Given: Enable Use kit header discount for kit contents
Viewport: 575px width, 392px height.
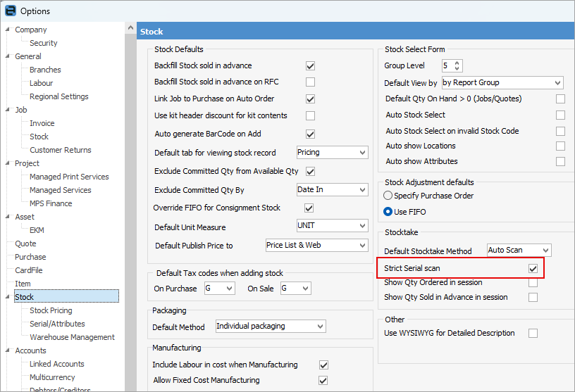Looking at the screenshot, I should (x=310, y=115).
